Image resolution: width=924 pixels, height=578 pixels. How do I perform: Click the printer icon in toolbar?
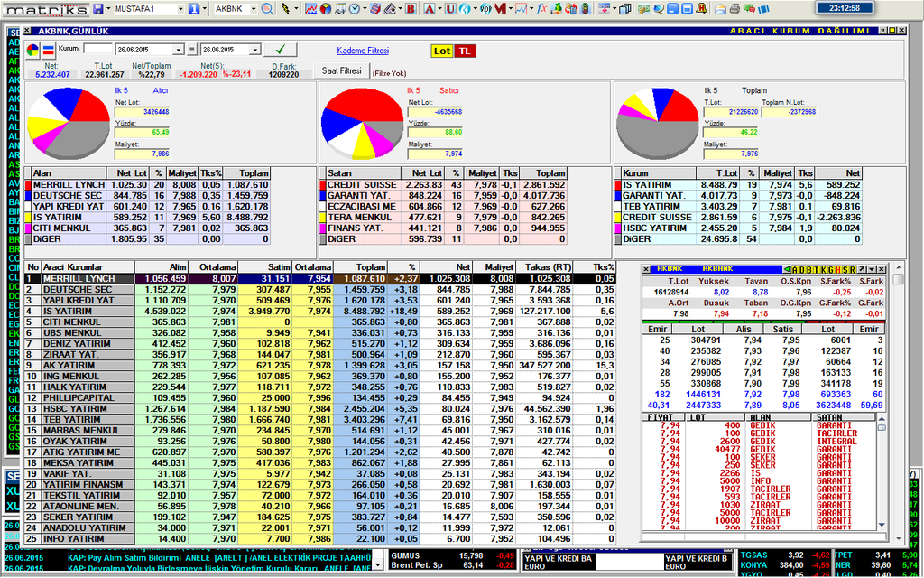(x=734, y=8)
